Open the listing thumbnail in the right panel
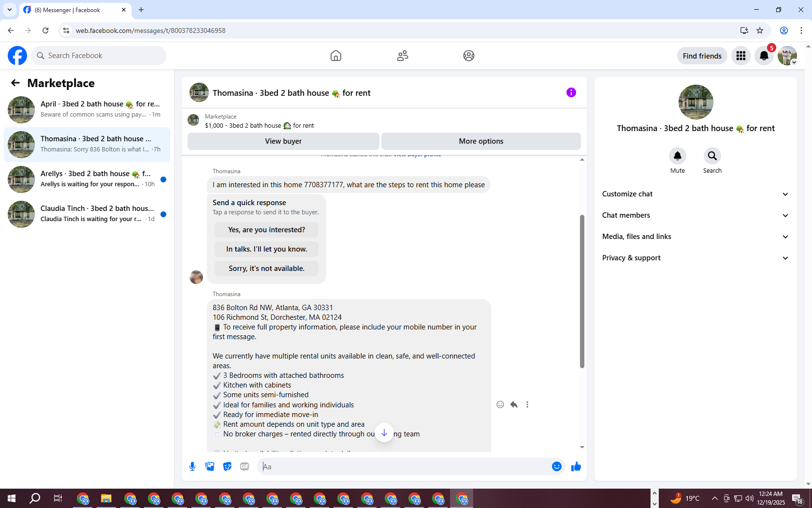The width and height of the screenshot is (812, 508). click(696, 102)
